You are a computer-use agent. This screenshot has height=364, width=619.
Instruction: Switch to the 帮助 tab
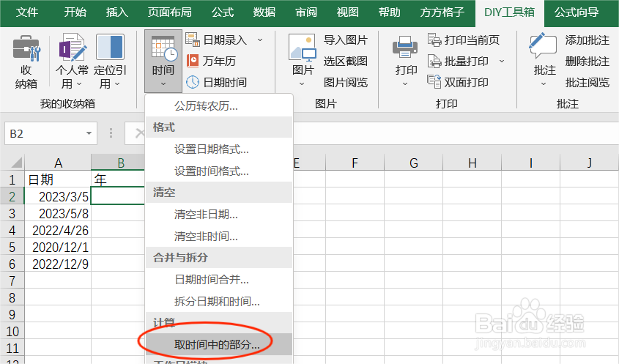tap(389, 12)
